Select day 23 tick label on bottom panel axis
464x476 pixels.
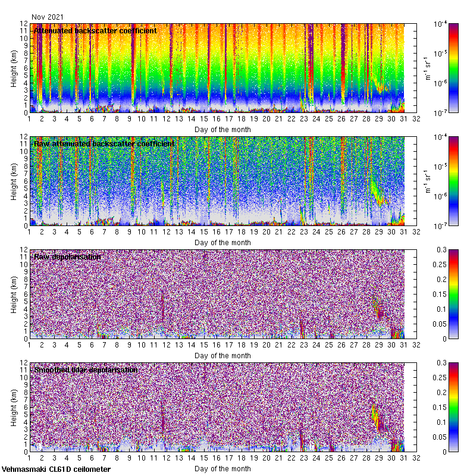pyautogui.click(x=304, y=459)
